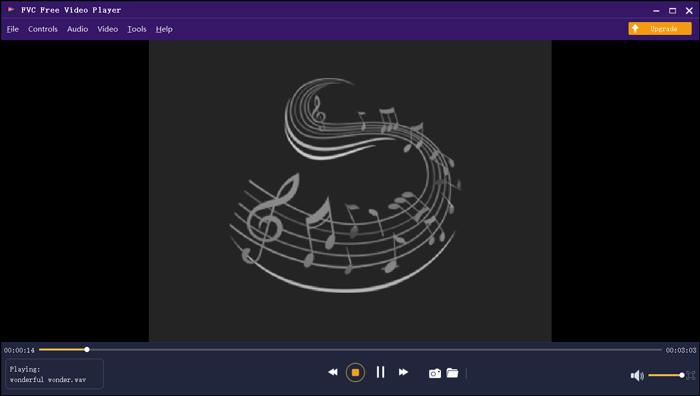Click the fast forward button
This screenshot has width=700, height=396.
[x=403, y=372]
